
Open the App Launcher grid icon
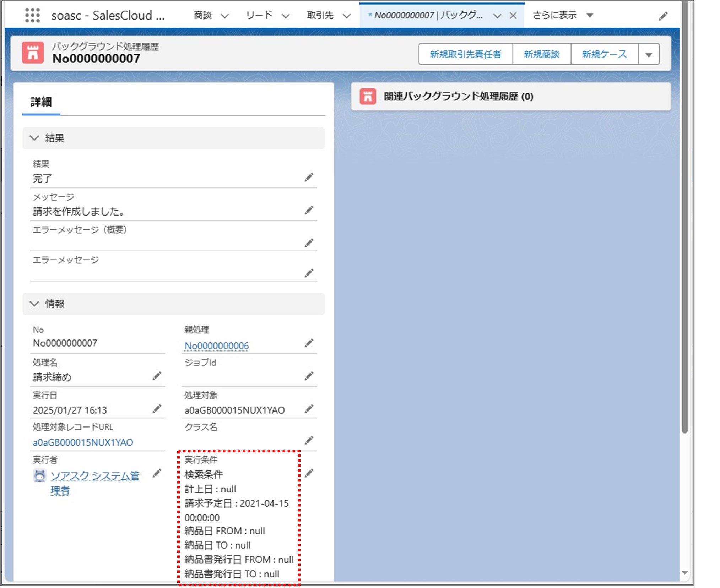[x=32, y=15]
